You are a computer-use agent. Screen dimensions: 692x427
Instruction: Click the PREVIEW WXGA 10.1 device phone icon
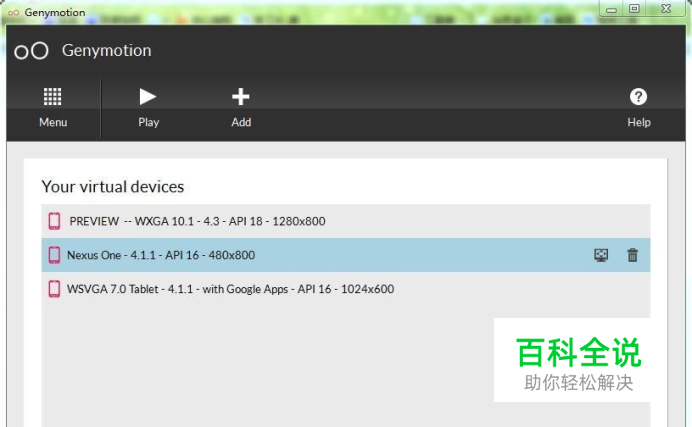[54, 221]
